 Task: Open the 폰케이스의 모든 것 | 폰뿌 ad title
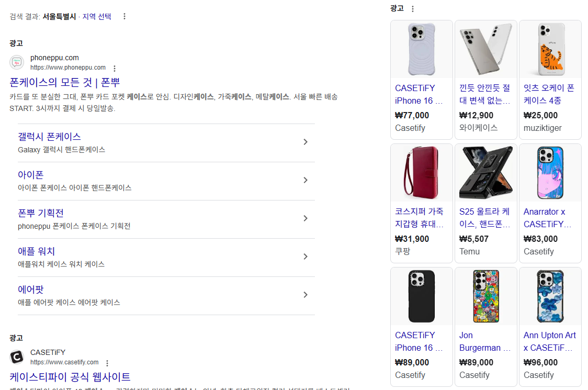(x=64, y=82)
